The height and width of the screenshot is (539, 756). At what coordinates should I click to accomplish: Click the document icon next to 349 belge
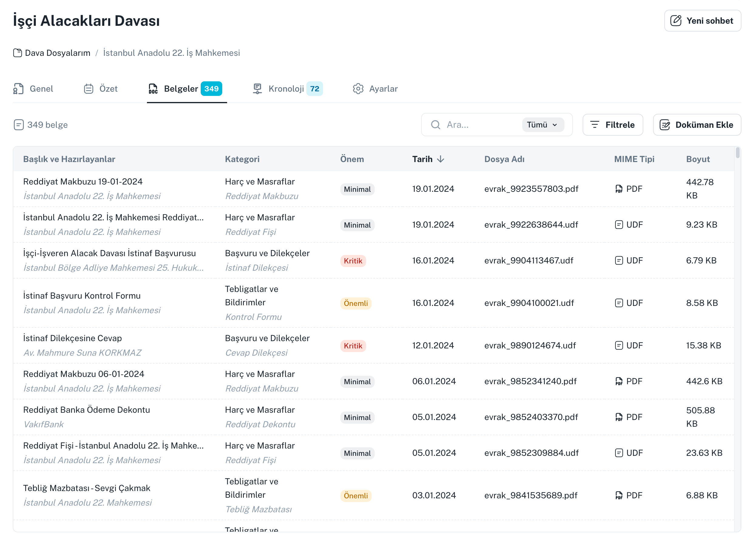[x=19, y=125]
